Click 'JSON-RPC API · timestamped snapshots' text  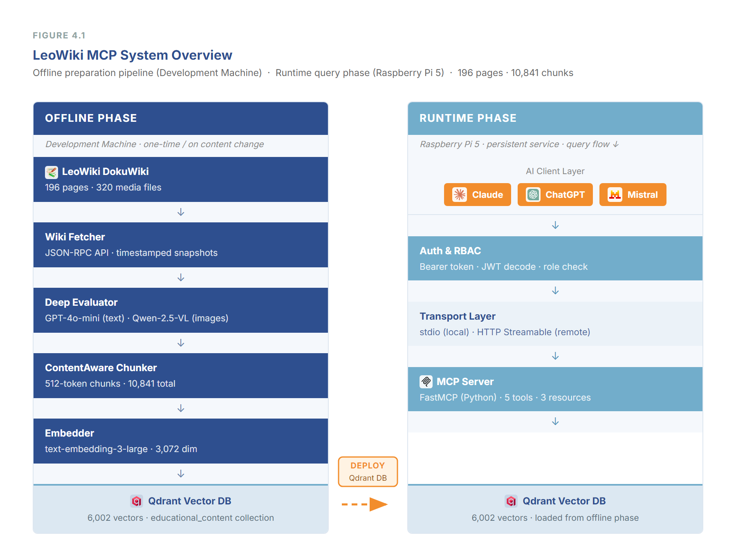point(131,253)
